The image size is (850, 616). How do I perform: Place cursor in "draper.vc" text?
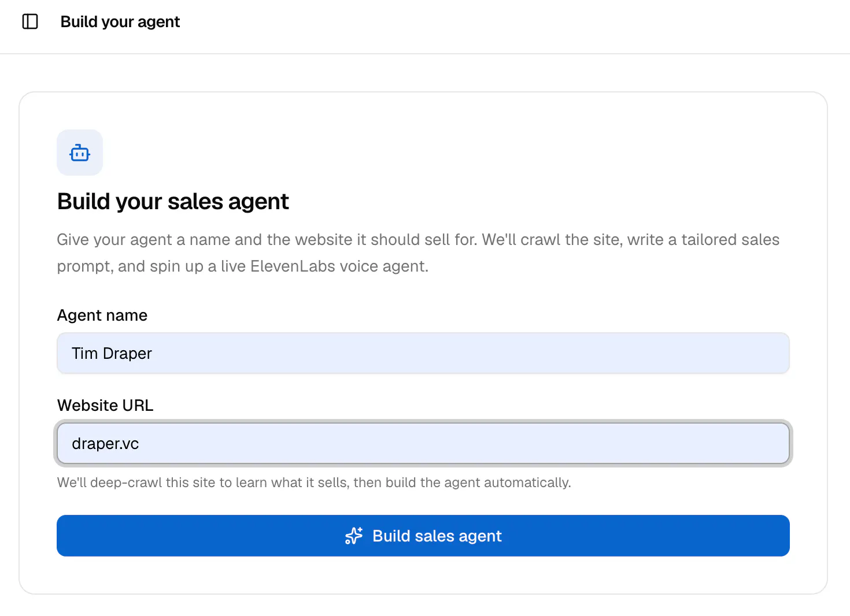tap(105, 444)
